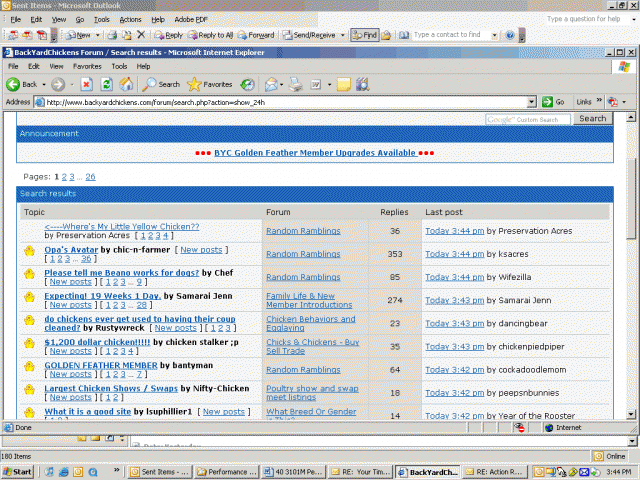Open the Actions menu in Outlook
This screenshot has height=480, width=640.
(130, 19)
